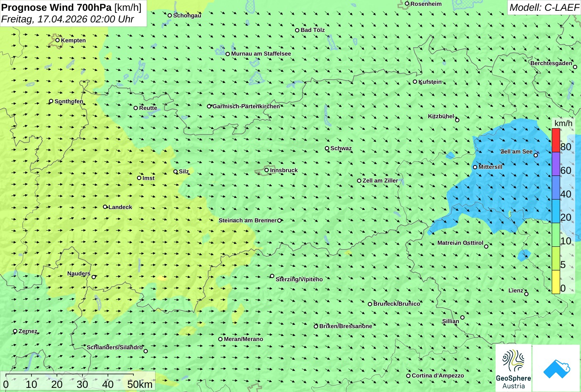This screenshot has height=392, width=581.
Task: Click the 'Berchtesgaden' city label
Action: coord(552,63)
